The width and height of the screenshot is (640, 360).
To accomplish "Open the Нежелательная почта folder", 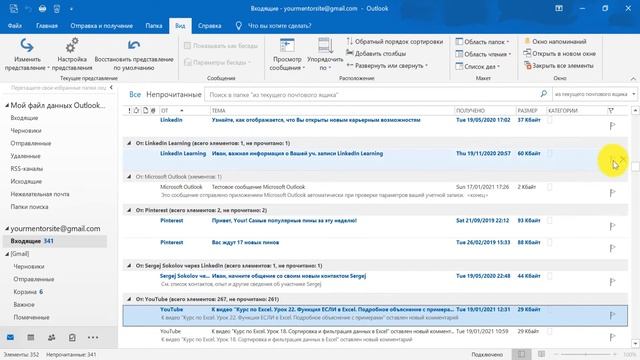I will (40, 194).
